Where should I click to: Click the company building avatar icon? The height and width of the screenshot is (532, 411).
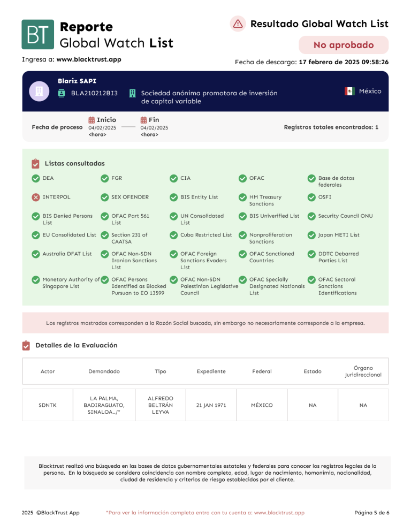point(40,92)
